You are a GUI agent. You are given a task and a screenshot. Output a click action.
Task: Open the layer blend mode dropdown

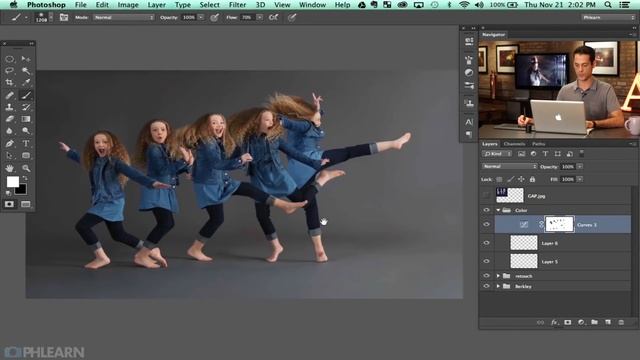point(509,167)
